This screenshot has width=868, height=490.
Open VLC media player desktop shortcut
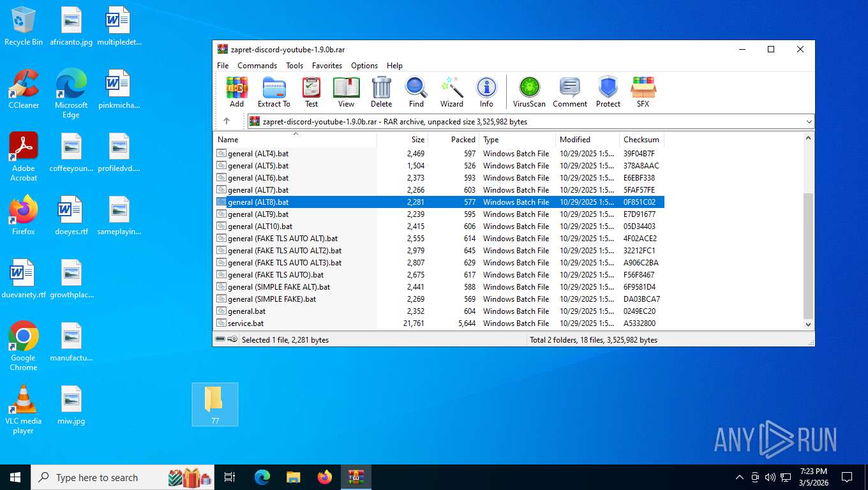(x=24, y=409)
